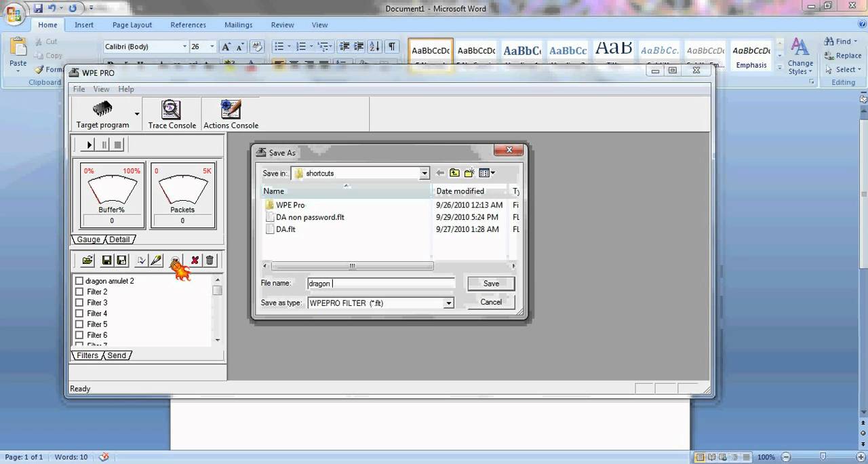Image resolution: width=868 pixels, height=464 pixels.
Task: Open the Help menu in WPE PRO
Action: (126, 89)
